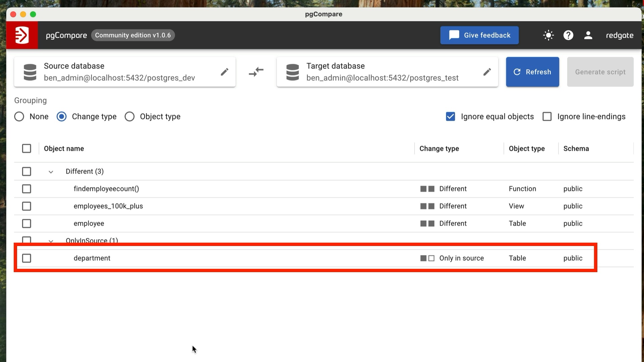Image resolution: width=644 pixels, height=362 pixels.
Task: Click the Give feedback button
Action: [479, 35]
